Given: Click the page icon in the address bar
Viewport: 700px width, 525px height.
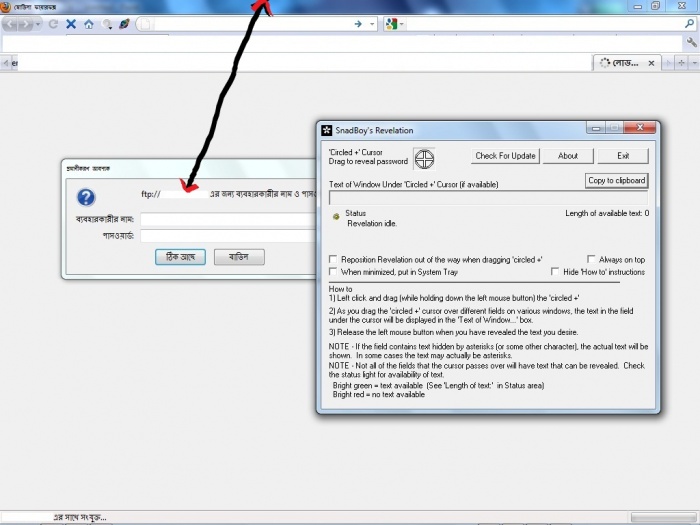Looking at the screenshot, I should pos(145,24).
